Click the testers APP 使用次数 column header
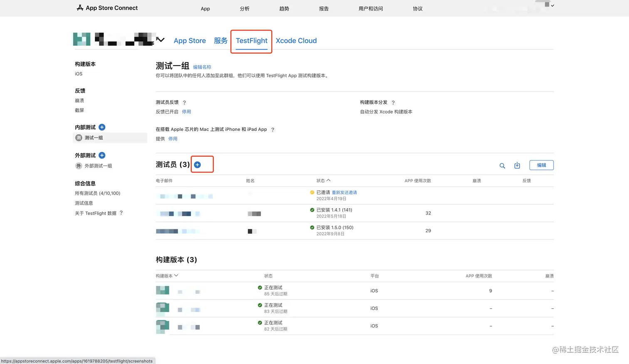This screenshot has width=629, height=364. [x=418, y=181]
